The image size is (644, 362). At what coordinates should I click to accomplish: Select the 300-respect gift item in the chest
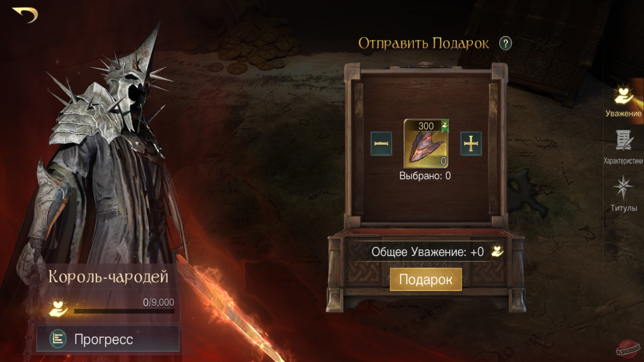tap(426, 143)
